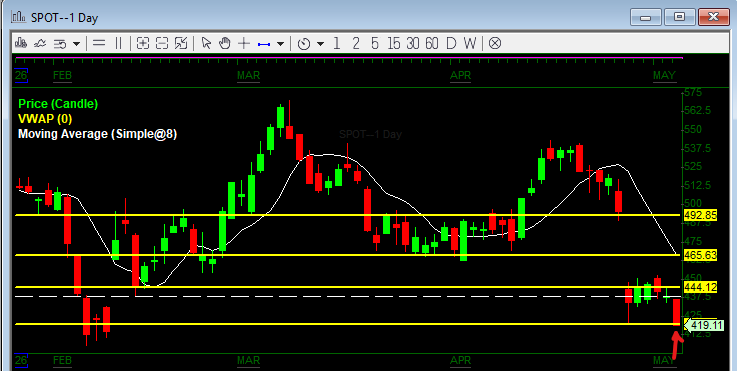Click the 465.63 yellow price label
This screenshot has height=371, width=737.
(700, 255)
